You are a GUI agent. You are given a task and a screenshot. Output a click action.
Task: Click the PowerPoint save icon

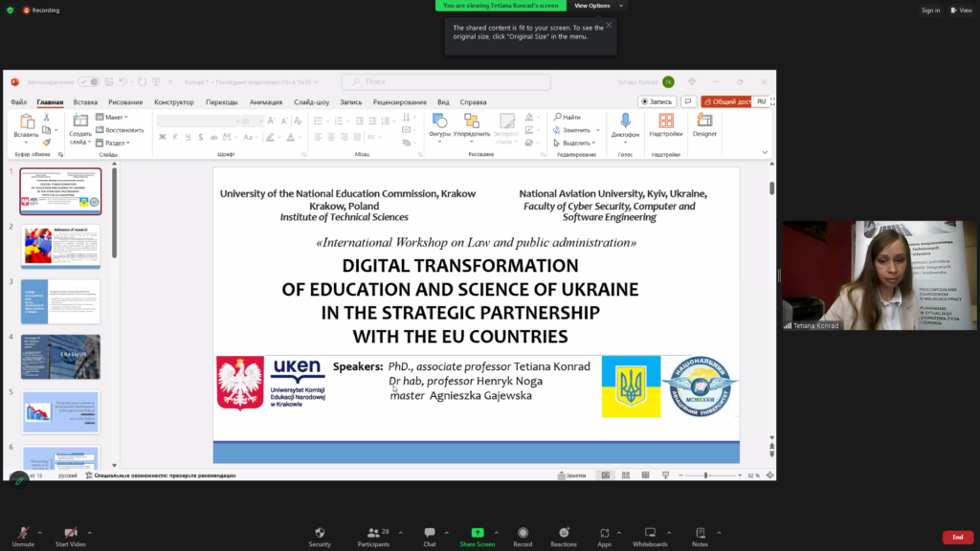point(109,82)
